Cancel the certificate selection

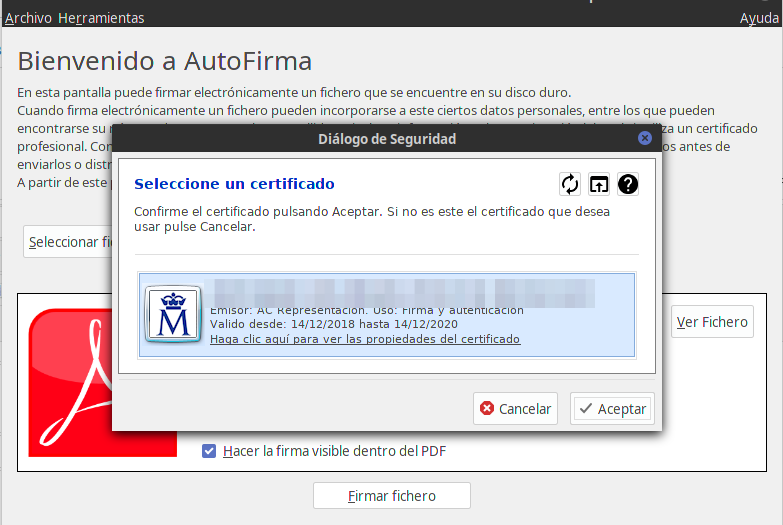[x=515, y=409]
